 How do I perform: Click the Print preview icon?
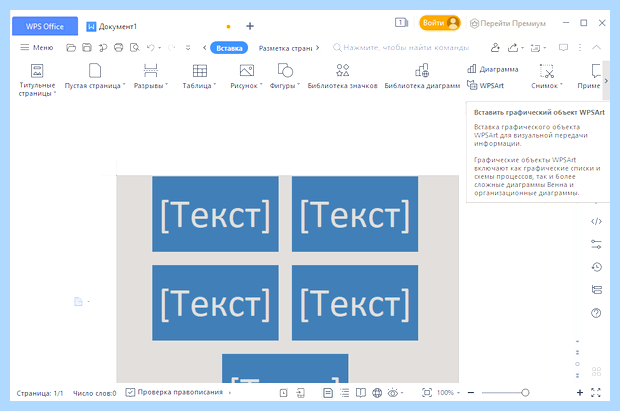(x=135, y=48)
